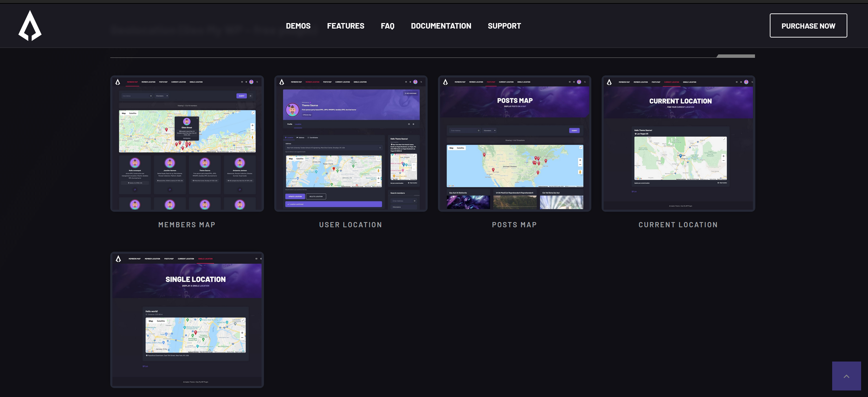
Task: Open the Single Location demo thumbnail
Action: [x=187, y=320]
